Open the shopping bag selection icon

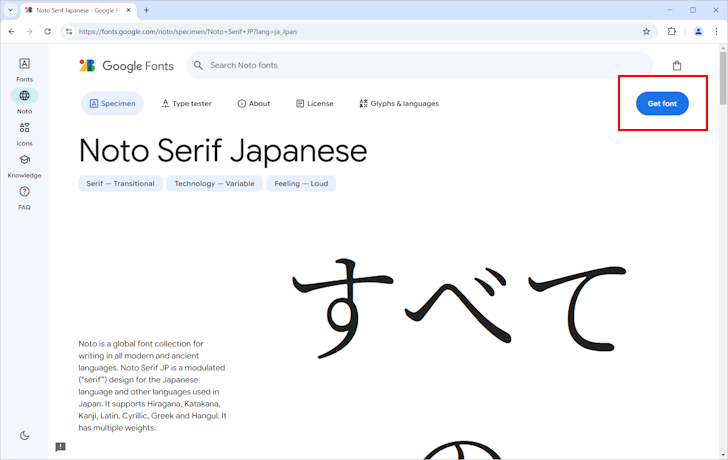[677, 65]
